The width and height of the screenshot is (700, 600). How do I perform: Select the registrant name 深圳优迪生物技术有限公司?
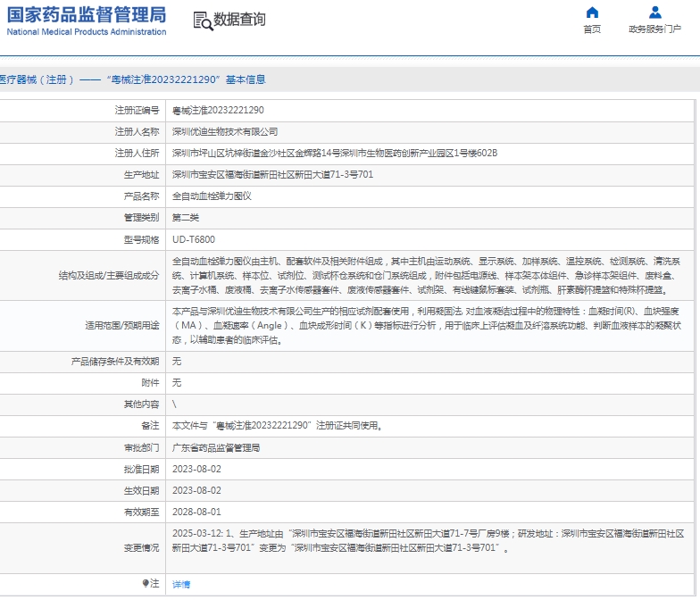225,132
